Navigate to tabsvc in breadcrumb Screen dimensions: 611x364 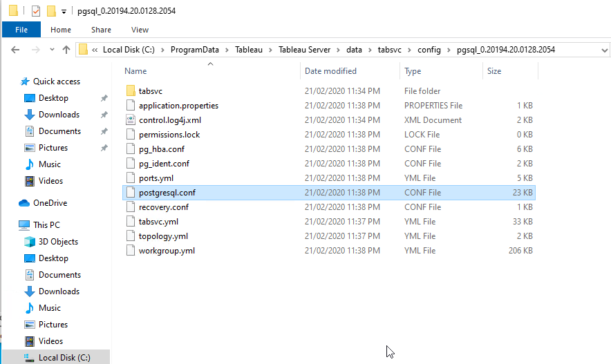pyautogui.click(x=390, y=50)
